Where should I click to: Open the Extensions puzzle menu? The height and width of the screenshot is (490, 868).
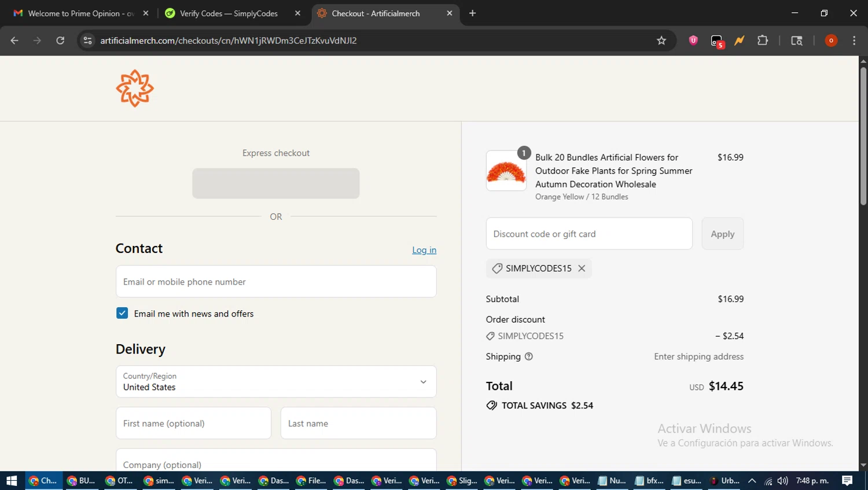pos(763,40)
